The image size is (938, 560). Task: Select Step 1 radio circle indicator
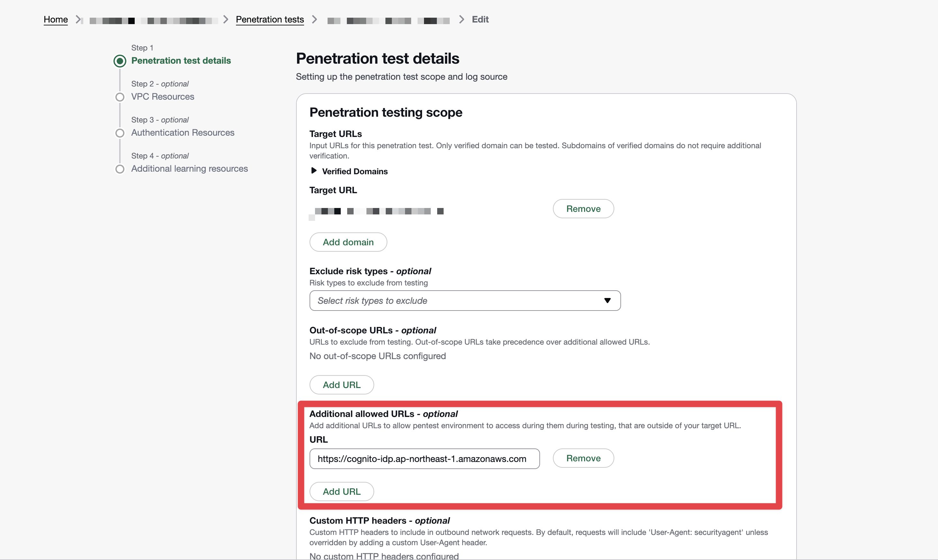[x=120, y=61]
